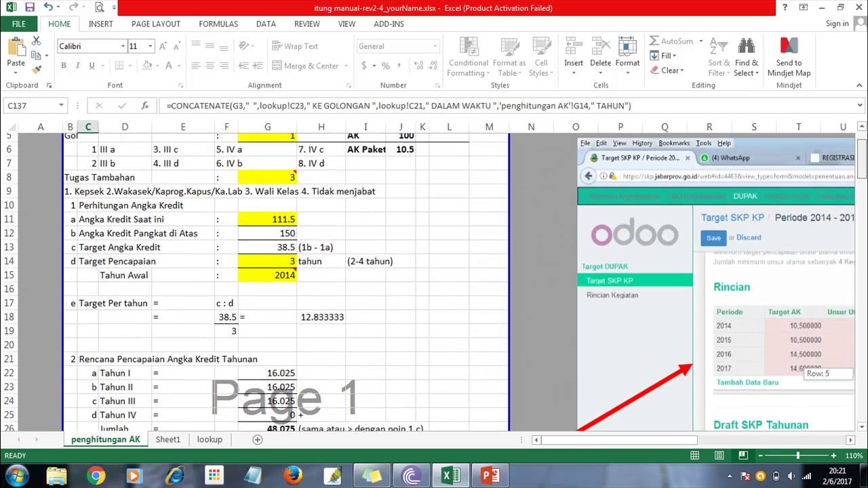Switch to Page Layout view in status bar
This screenshot has height=488, width=868.
tap(719, 455)
